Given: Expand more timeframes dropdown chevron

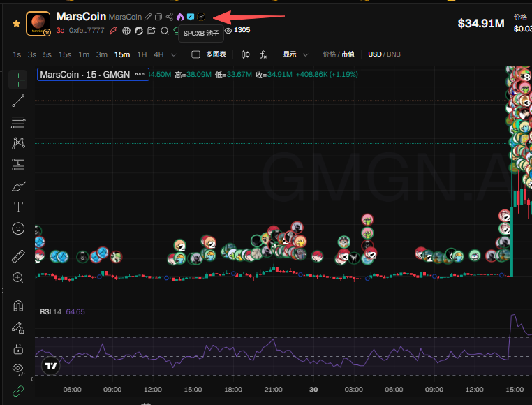Looking at the screenshot, I should (173, 54).
